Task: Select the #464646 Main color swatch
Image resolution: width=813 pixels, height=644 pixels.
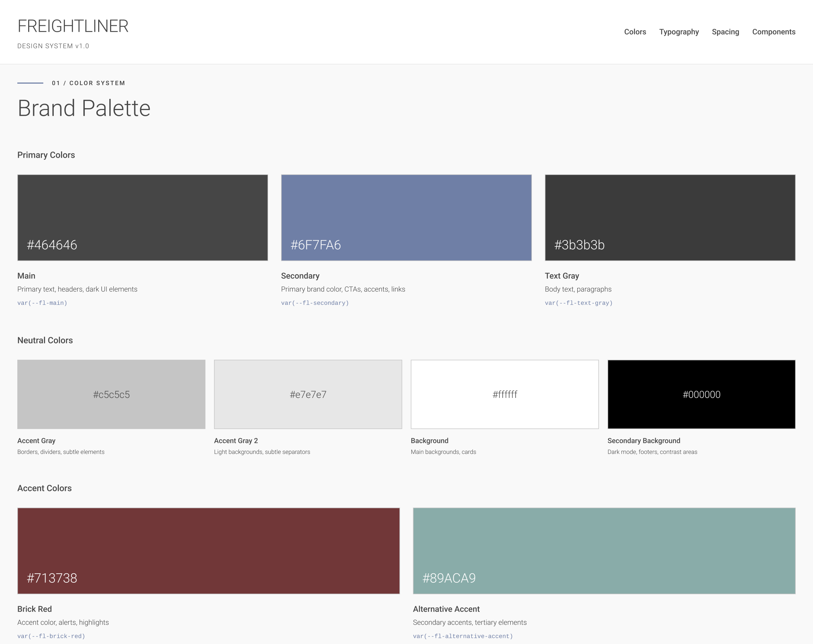Action: pyautogui.click(x=143, y=217)
